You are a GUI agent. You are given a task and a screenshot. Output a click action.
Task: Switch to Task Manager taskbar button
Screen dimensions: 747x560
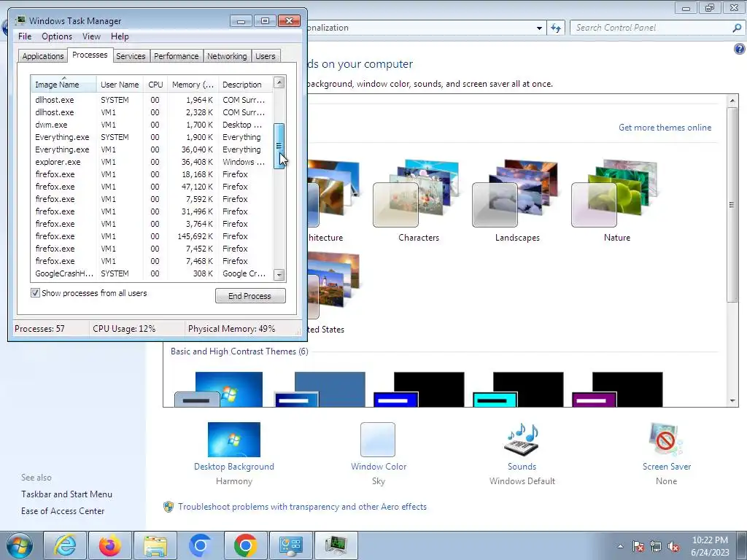336,545
